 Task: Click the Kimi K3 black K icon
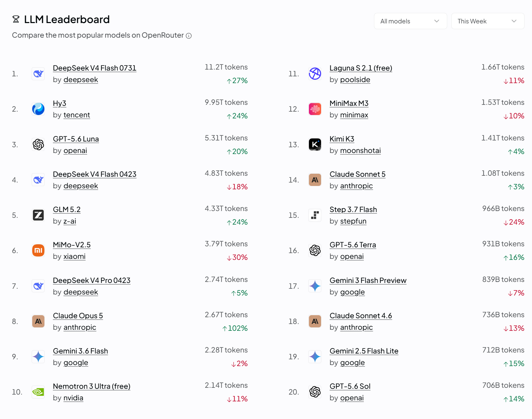tap(315, 145)
